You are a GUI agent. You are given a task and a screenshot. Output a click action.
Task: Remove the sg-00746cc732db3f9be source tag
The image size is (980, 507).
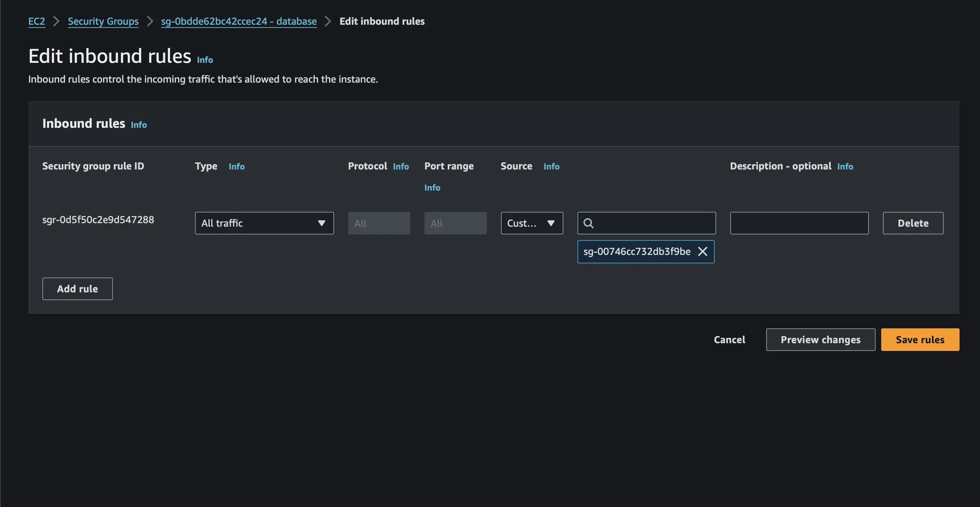(702, 252)
